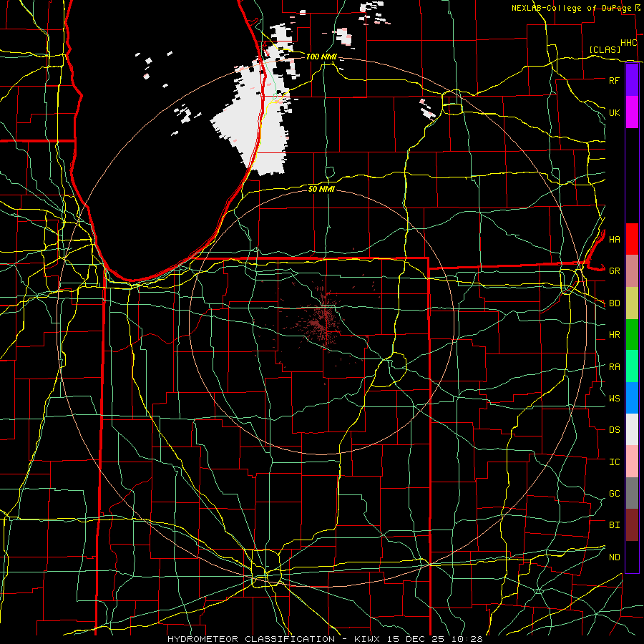
Task: Click the purple RF color swatch
Action: [x=632, y=80]
